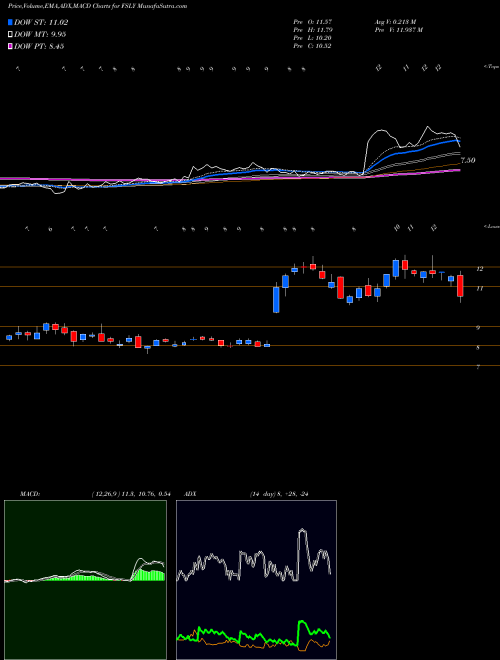Viewport: 500px width, 660px height.
Task: Click the Pre H: 11.79 value
Action: click(312, 30)
